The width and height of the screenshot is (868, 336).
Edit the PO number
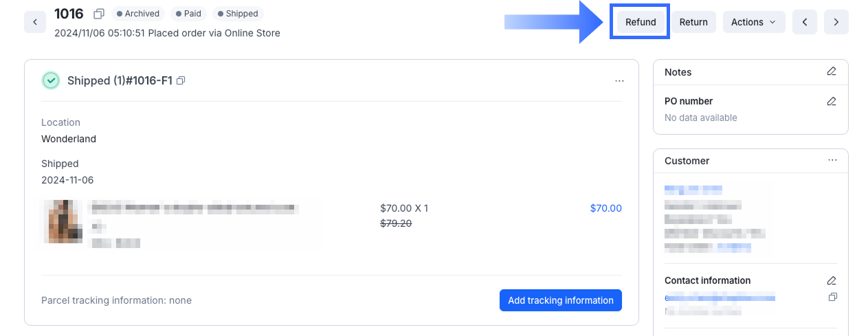pyautogui.click(x=832, y=101)
